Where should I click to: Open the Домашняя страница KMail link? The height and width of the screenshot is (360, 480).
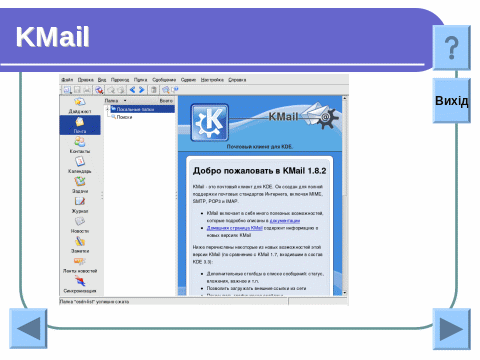tap(235, 228)
